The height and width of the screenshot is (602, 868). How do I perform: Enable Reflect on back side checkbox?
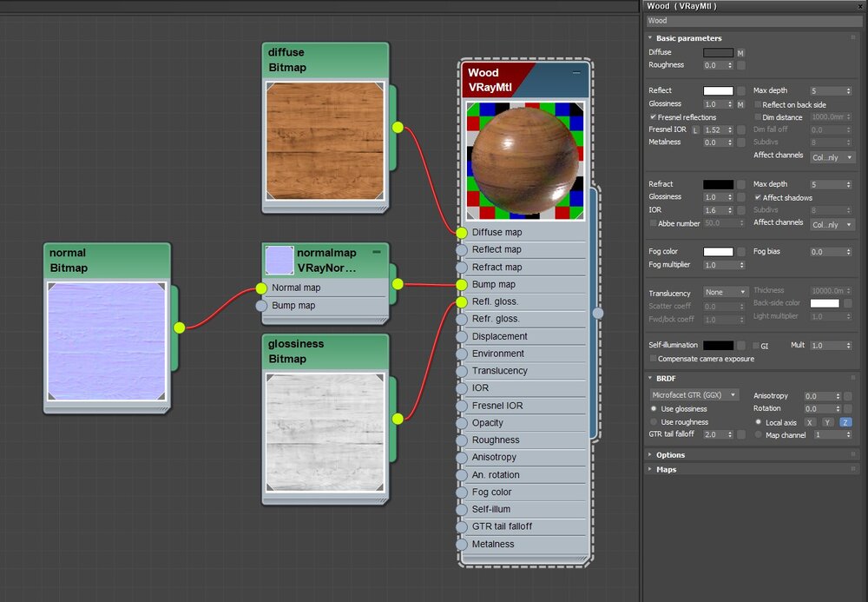click(758, 105)
